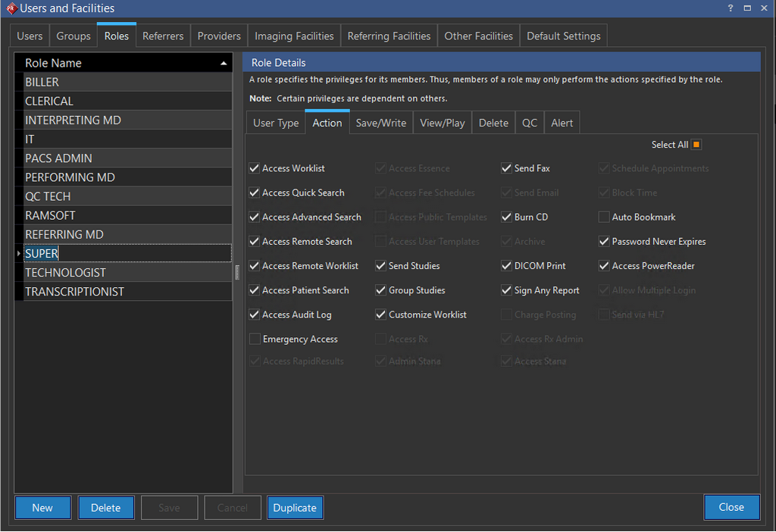Click the Role Name sort arrow
The image size is (776, 532).
click(224, 63)
